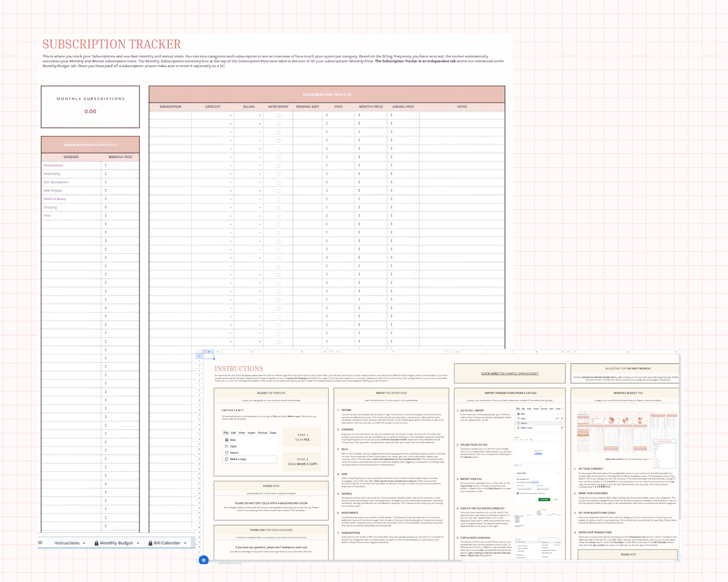Tick Auto Renew checkbox in first tracker row
This screenshot has width=728, height=582.
pos(278,115)
